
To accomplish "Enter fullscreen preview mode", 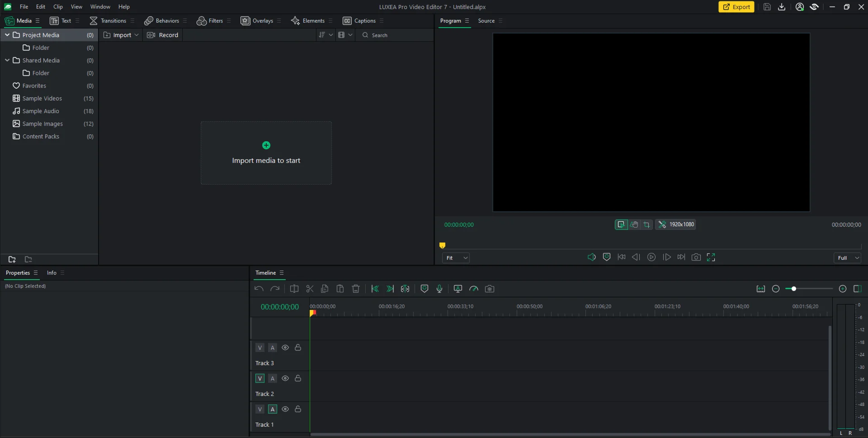I will (x=711, y=257).
